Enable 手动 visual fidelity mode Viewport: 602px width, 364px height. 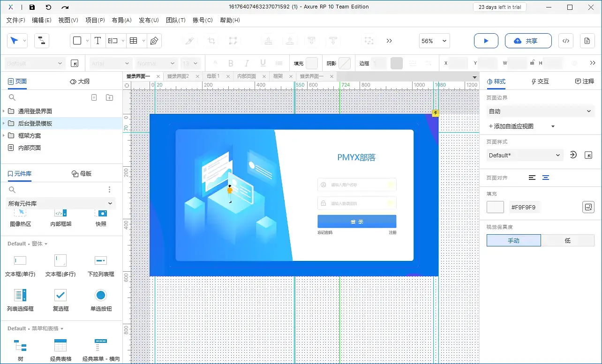coord(513,240)
